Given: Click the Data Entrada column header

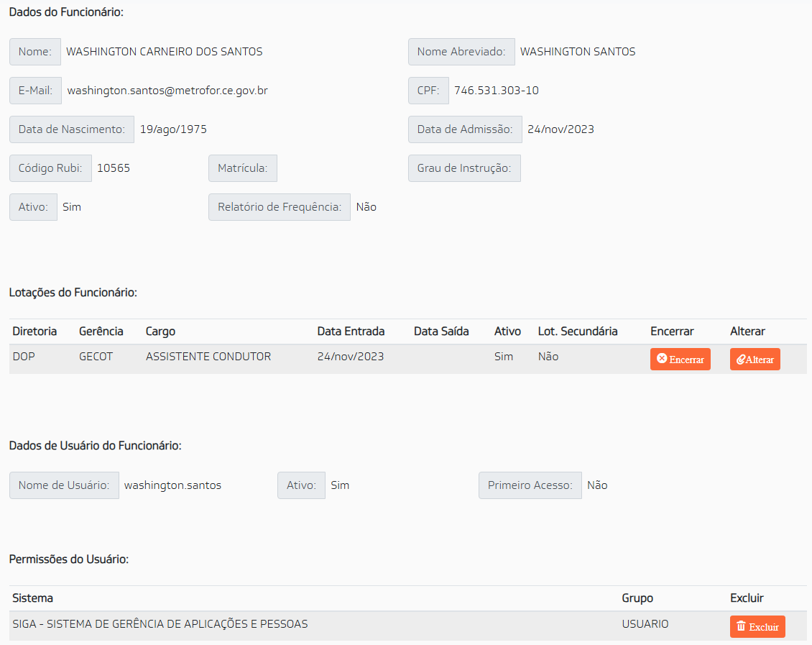Looking at the screenshot, I should click(351, 331).
